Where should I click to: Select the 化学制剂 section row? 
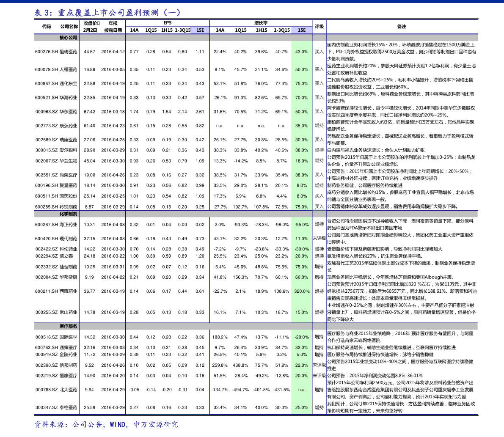tap(256, 214)
